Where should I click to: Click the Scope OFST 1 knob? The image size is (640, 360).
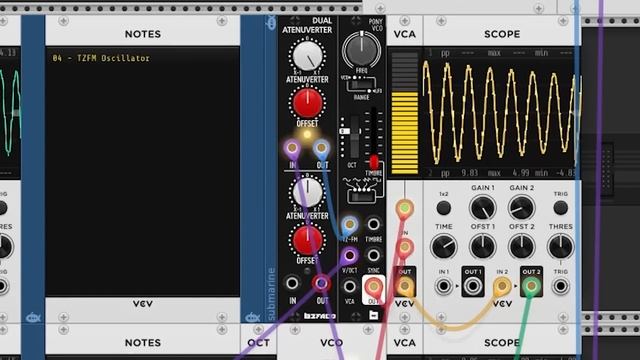(x=482, y=247)
